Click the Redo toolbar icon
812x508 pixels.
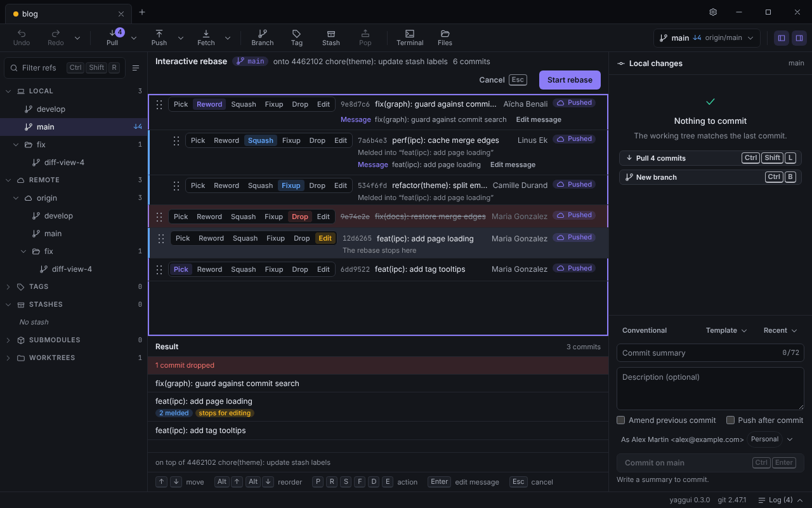pyautogui.click(x=56, y=37)
